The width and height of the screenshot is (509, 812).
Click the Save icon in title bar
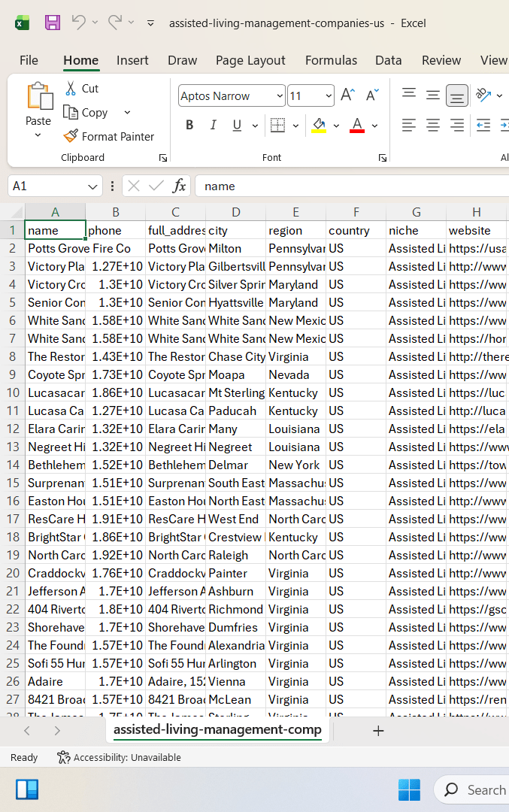tap(53, 23)
